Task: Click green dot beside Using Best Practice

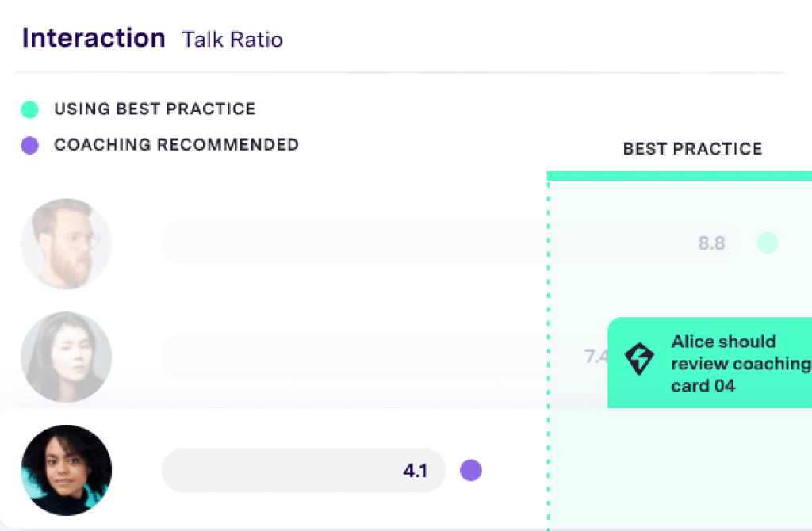Action: (30, 109)
